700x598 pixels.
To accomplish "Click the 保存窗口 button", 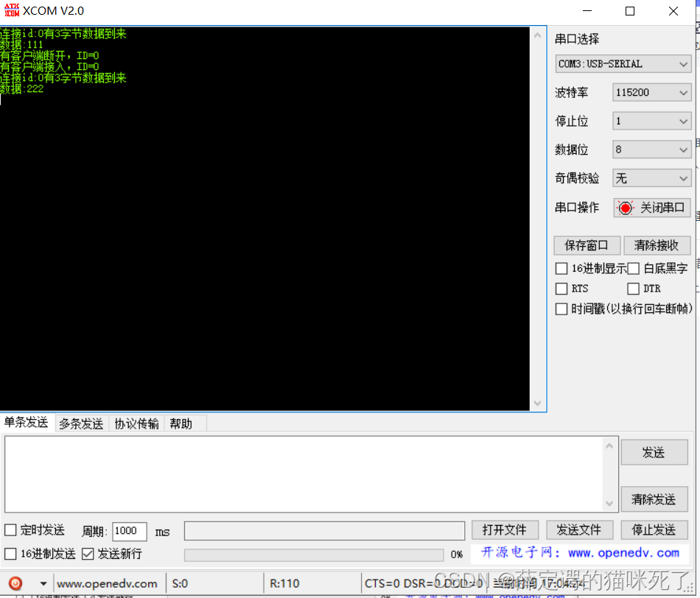I will pos(587,245).
